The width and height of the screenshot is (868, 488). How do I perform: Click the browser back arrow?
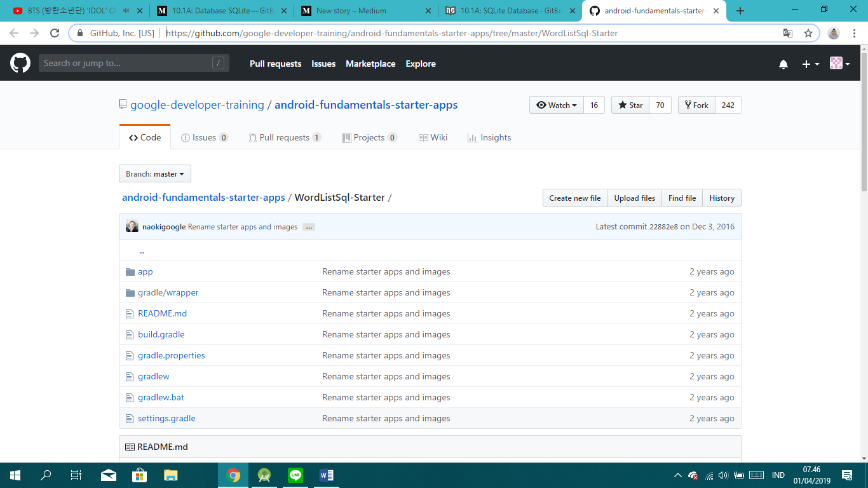point(14,33)
